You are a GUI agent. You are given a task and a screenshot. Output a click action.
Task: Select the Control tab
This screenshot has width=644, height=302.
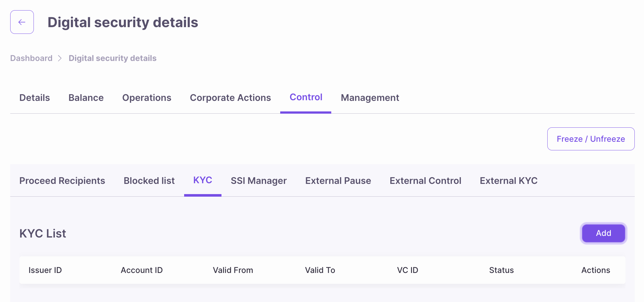click(306, 97)
